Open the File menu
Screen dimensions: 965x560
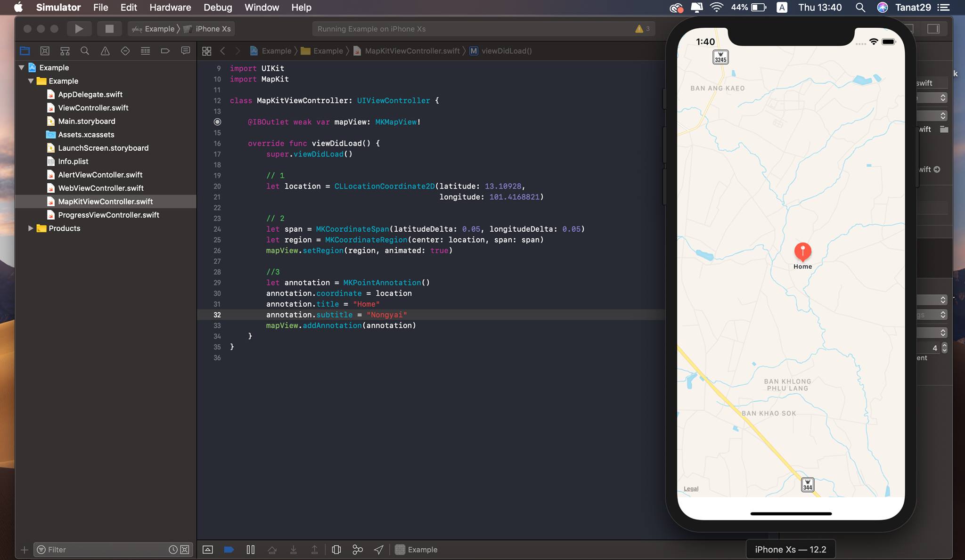pyautogui.click(x=100, y=8)
